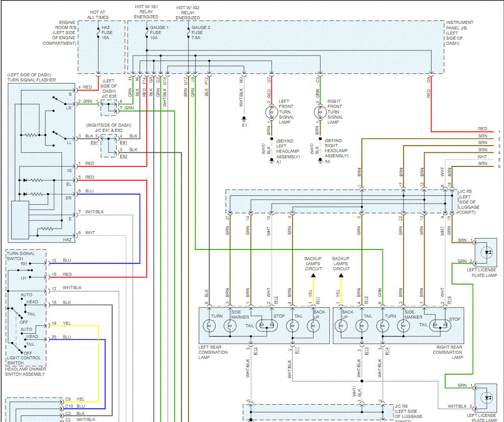
Task: Click the SIDE MARKER bulb in right rear lamp
Action: pyautogui.click(x=404, y=326)
